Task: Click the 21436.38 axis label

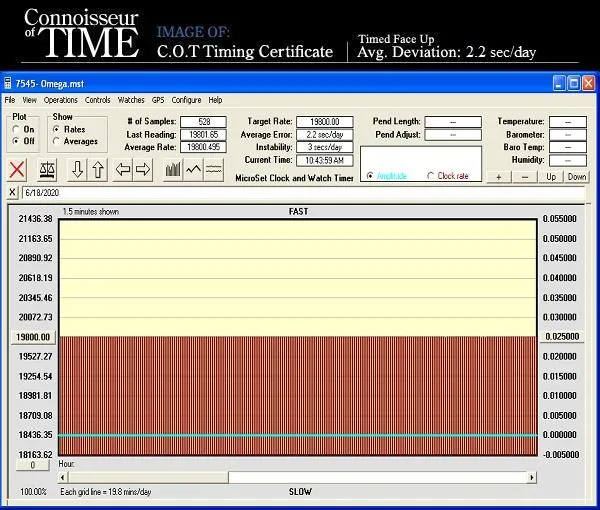Action: pos(35,219)
